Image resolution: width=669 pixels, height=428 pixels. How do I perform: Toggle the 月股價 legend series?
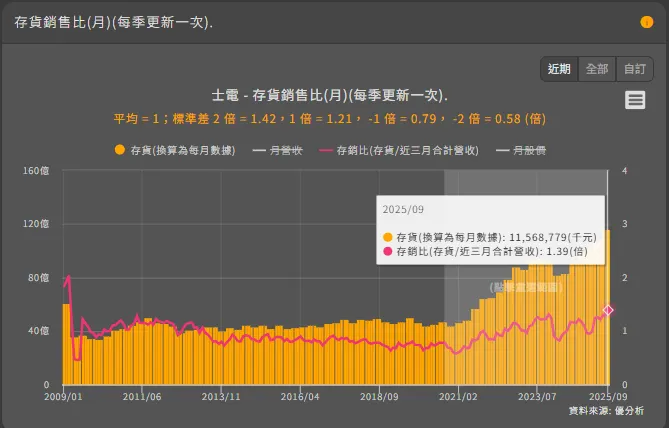(x=521, y=150)
